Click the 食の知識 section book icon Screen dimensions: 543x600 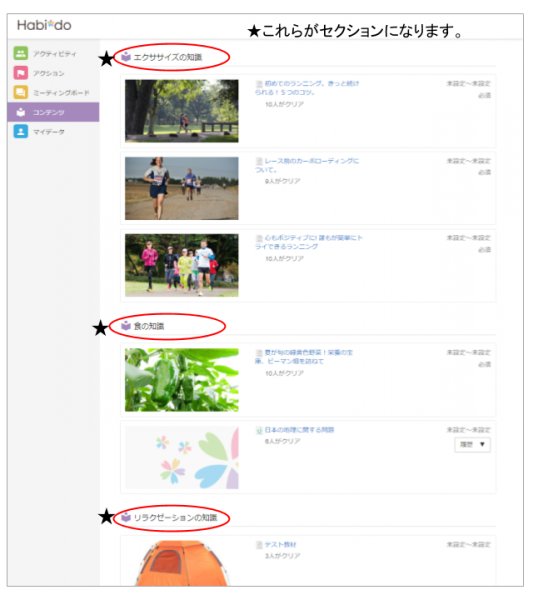coord(126,326)
